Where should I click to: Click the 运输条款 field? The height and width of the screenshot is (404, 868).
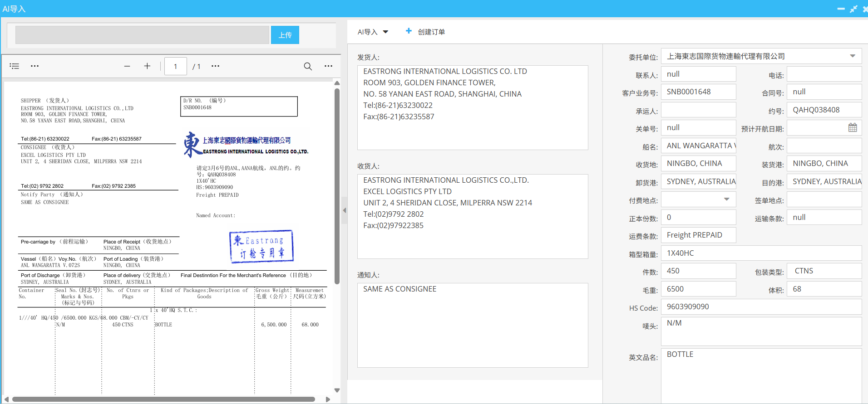(824, 217)
